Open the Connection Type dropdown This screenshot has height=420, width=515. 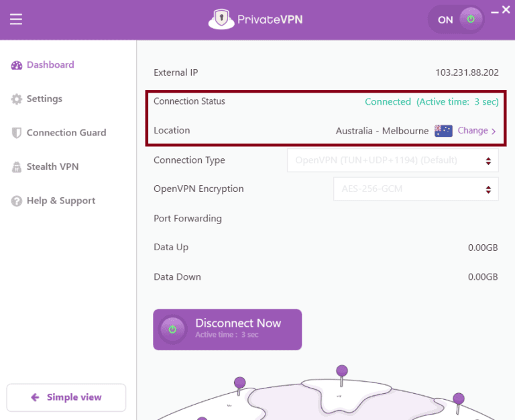pyautogui.click(x=393, y=160)
